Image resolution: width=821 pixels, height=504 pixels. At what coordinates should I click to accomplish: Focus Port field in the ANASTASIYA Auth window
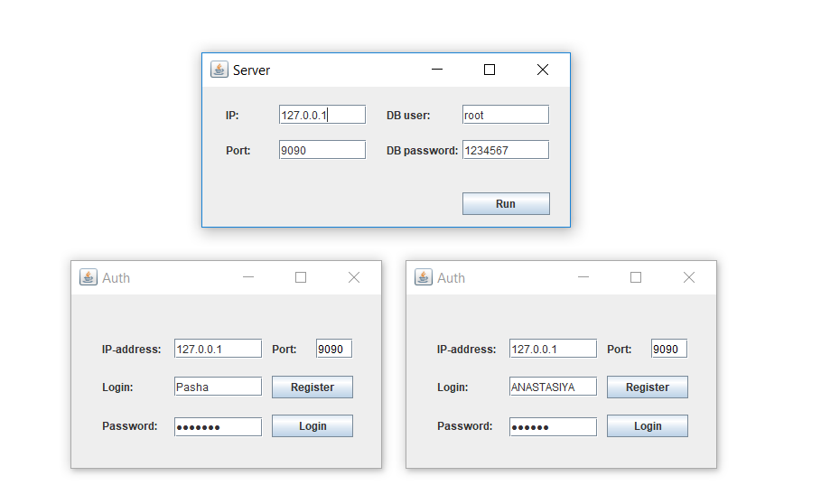pyautogui.click(x=669, y=349)
